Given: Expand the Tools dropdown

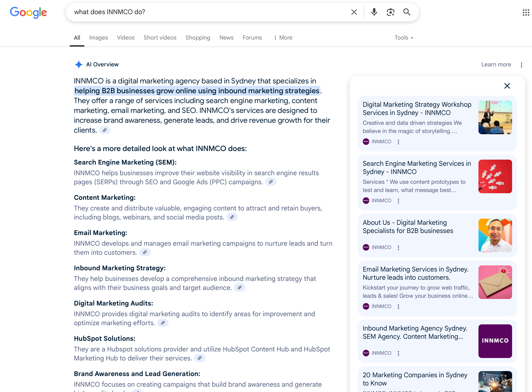Looking at the screenshot, I should 404,38.
